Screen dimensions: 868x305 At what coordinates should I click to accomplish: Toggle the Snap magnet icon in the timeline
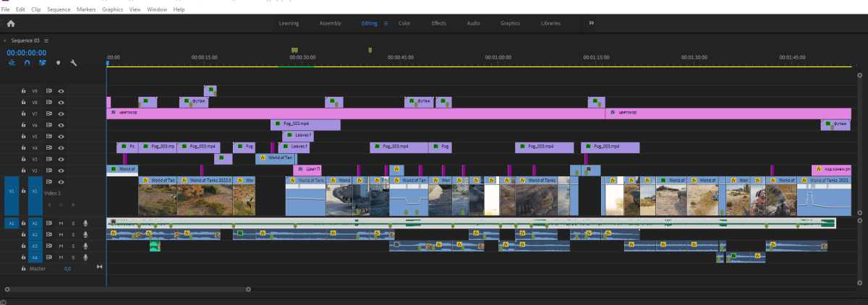[27, 63]
